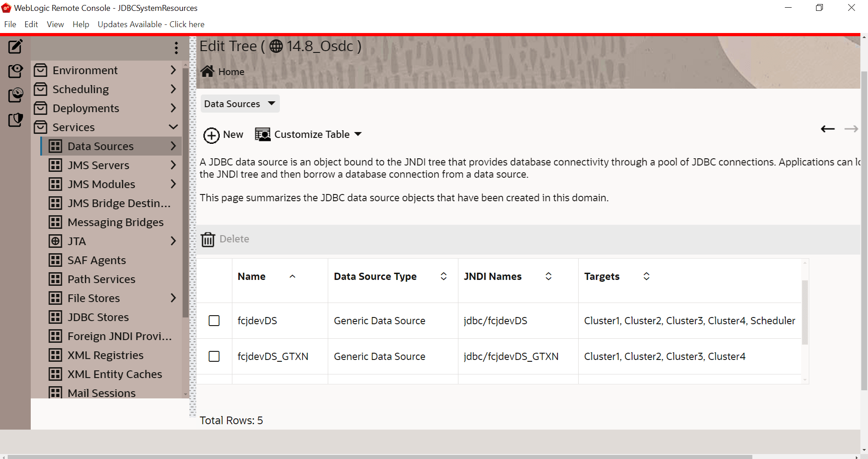The height and width of the screenshot is (459, 868).
Task: Click the New button label
Action: pyautogui.click(x=233, y=134)
